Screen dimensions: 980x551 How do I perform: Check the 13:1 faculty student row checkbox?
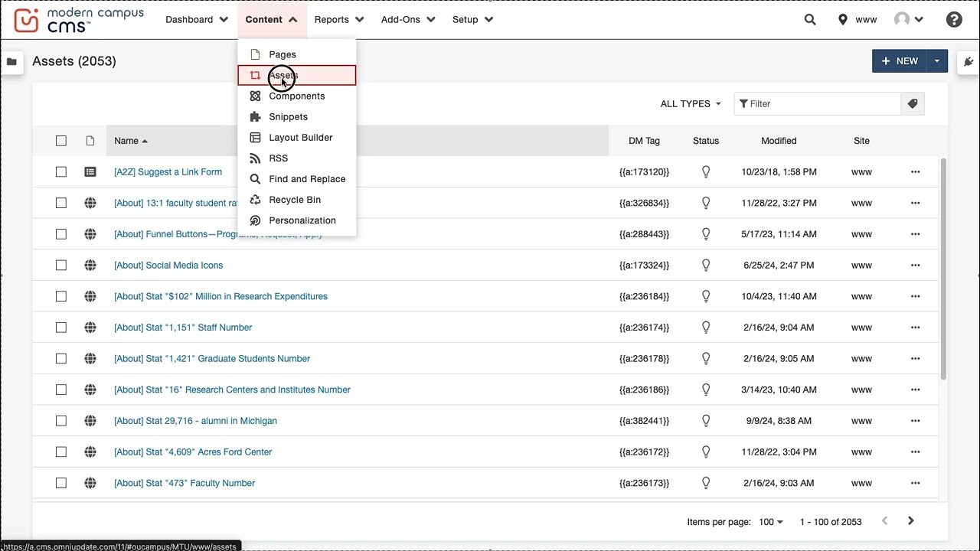pyautogui.click(x=61, y=203)
